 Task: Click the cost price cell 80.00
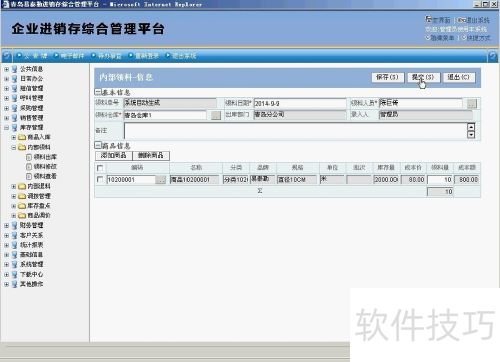[413, 180]
